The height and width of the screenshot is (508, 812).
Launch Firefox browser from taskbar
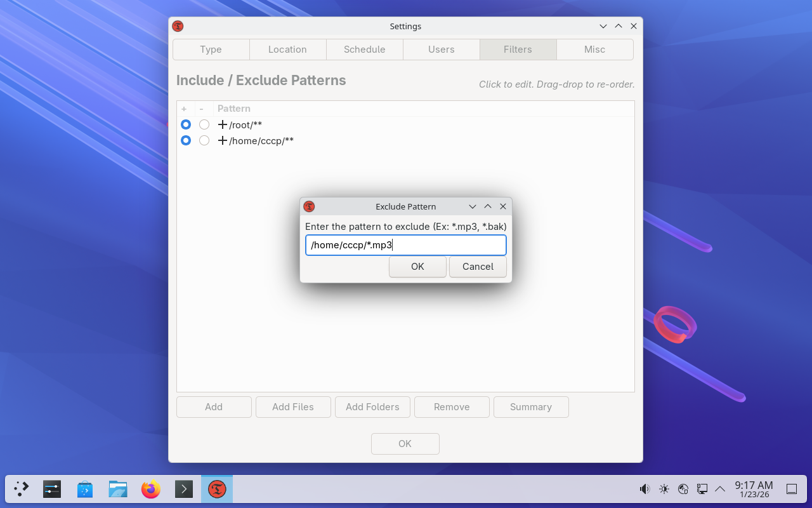click(x=151, y=489)
